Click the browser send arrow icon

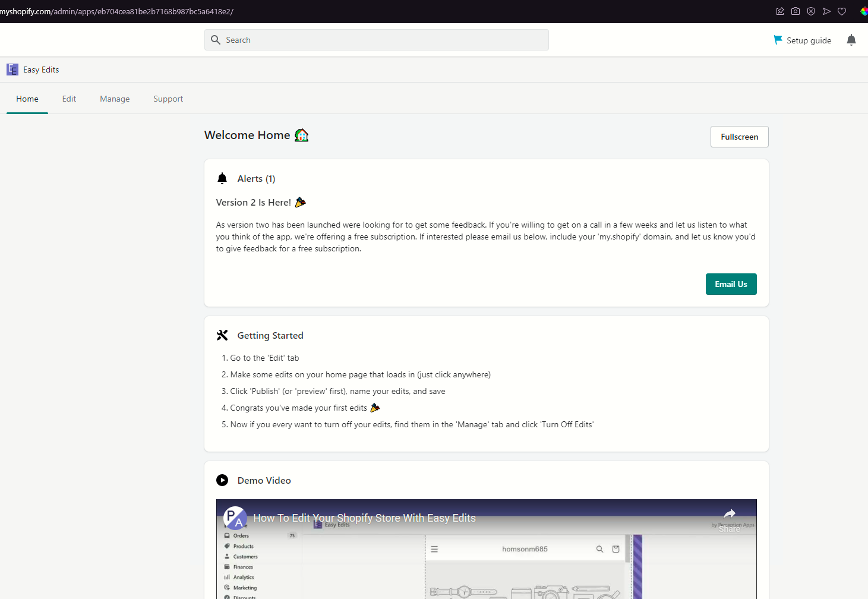pyautogui.click(x=826, y=11)
